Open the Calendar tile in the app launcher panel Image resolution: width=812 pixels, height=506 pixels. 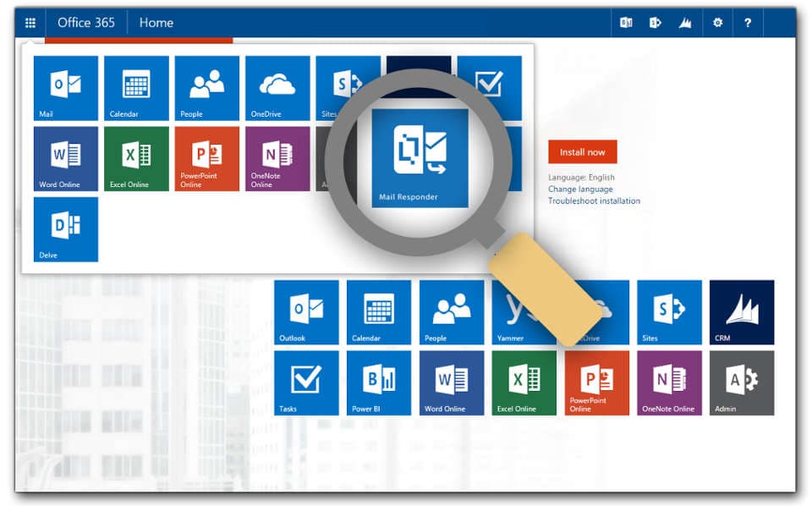[x=136, y=88]
